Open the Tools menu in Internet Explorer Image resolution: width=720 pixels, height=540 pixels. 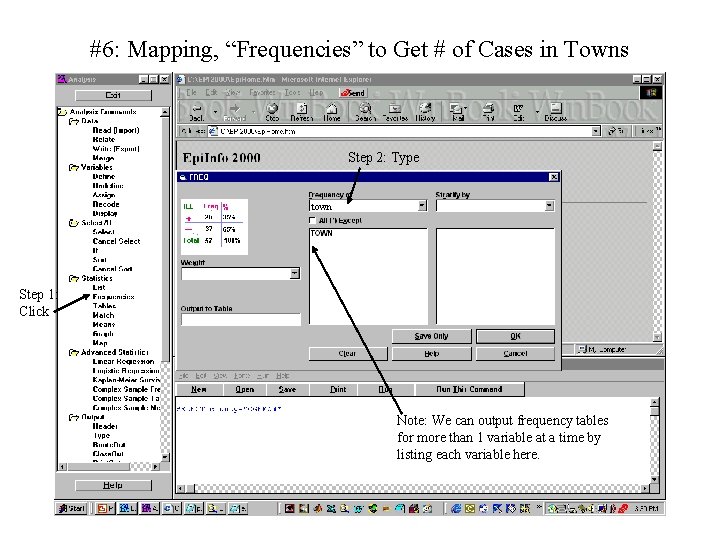(x=292, y=92)
